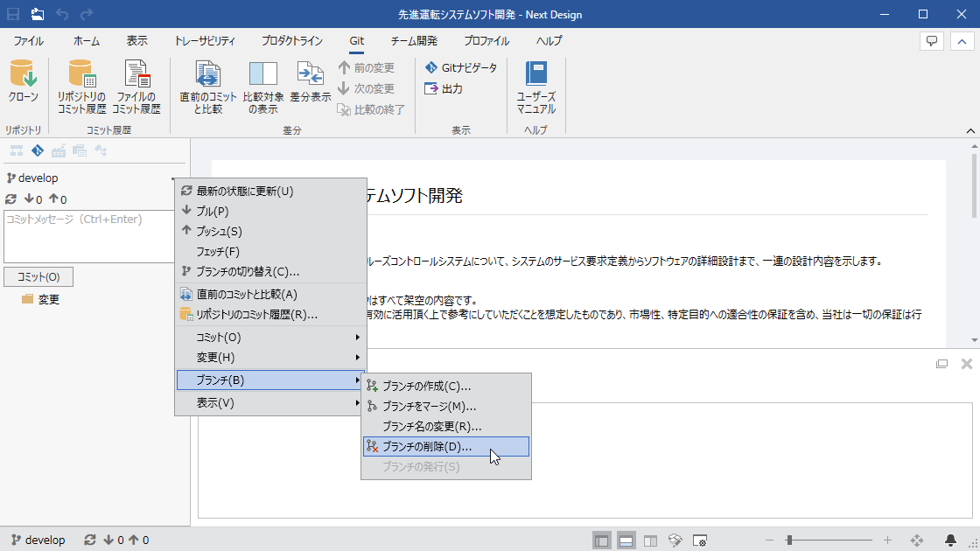
Task: Select the model navigator icon in side panel
Action: click(17, 150)
